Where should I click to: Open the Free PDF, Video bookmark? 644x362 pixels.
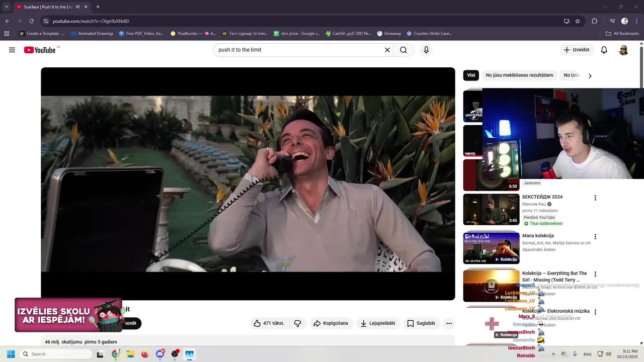141,34
